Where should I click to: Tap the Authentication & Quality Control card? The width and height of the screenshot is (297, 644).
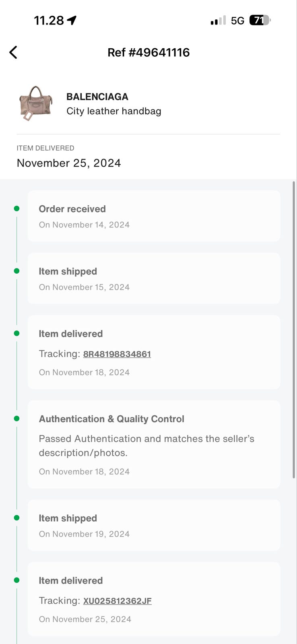(154, 444)
